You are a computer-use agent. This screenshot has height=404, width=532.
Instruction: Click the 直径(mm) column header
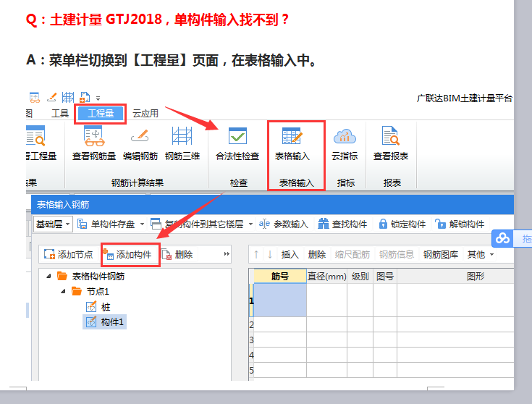326,277
